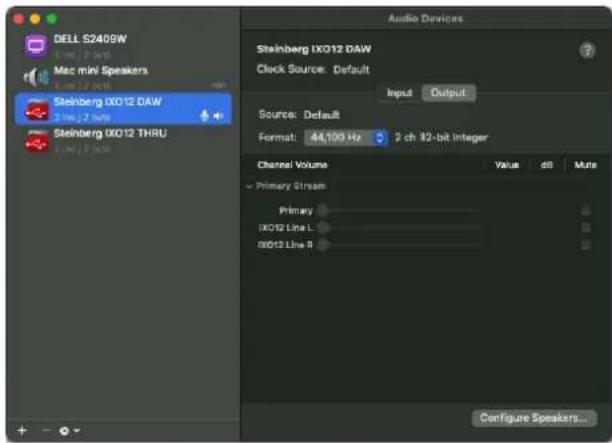Select the DELL S2409W display icon
This screenshot has height=443, width=612.
pos(36,46)
